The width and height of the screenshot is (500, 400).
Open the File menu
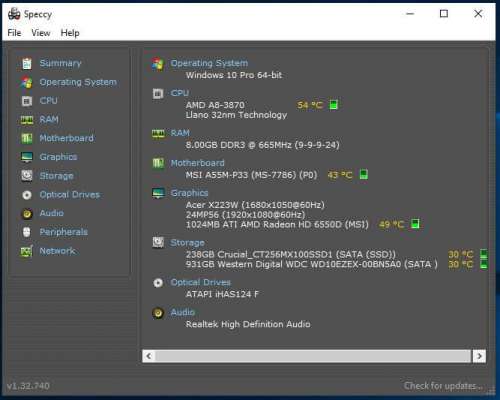tap(14, 33)
